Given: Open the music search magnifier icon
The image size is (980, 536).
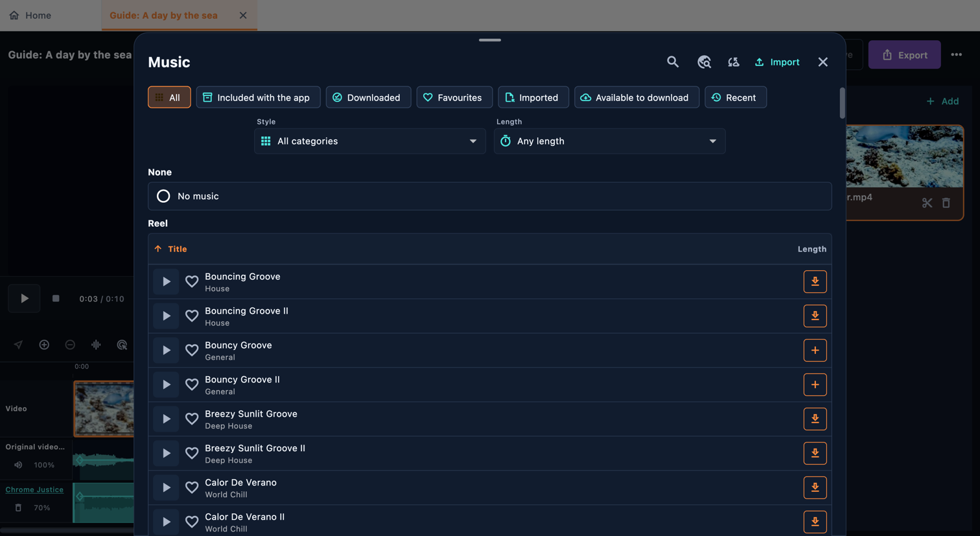Looking at the screenshot, I should point(673,62).
